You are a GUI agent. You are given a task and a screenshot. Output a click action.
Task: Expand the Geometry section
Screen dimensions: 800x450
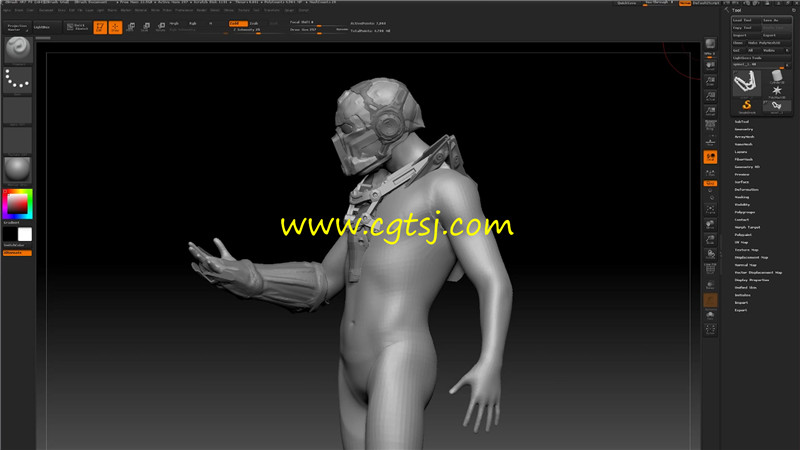(744, 130)
